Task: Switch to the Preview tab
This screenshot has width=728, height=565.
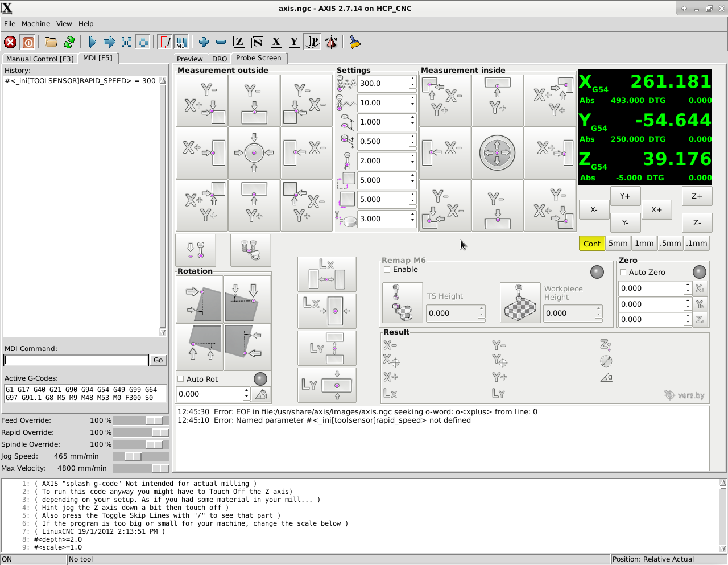Action: click(x=190, y=59)
